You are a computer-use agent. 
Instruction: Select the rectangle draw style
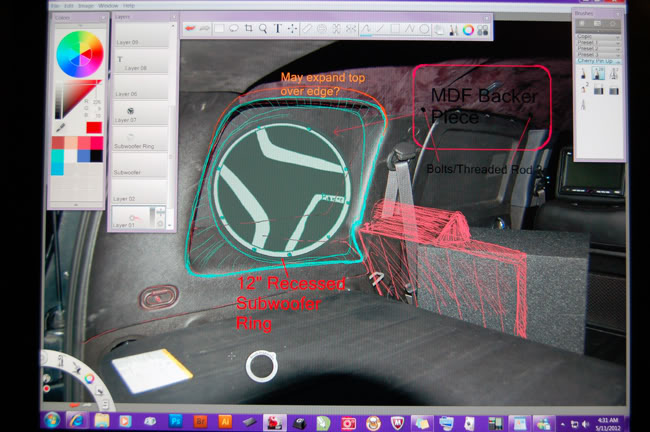395,29
